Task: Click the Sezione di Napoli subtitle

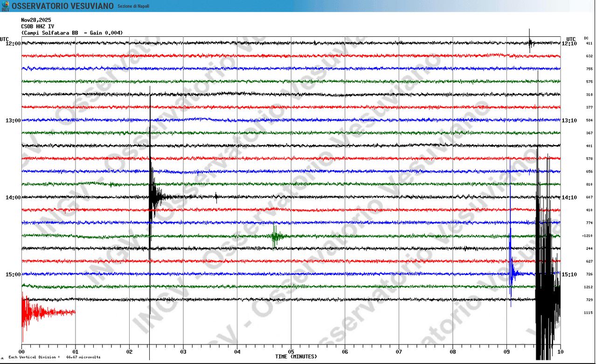Action: point(133,6)
